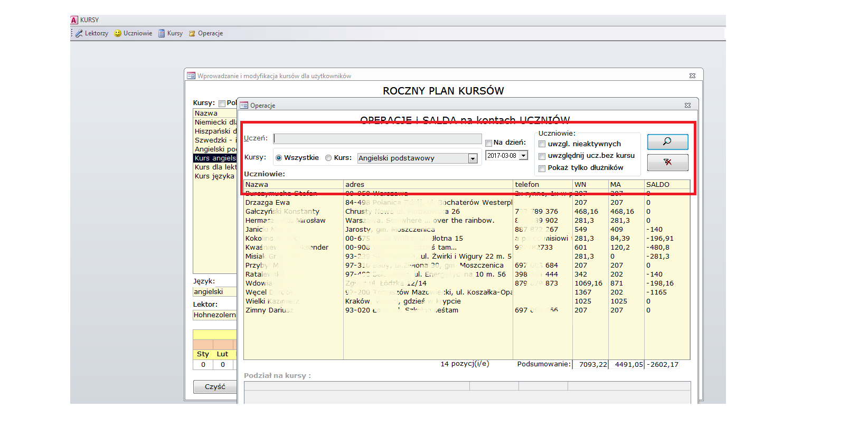Open the 2017-03-08 date dropdown
This screenshot has height=436, width=868.
click(x=524, y=156)
